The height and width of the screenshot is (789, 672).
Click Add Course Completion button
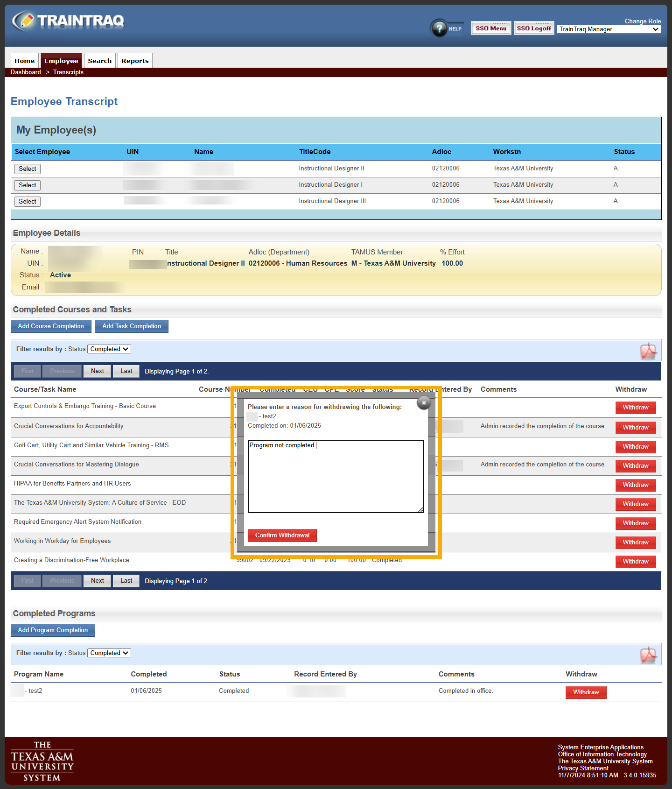[x=51, y=326]
